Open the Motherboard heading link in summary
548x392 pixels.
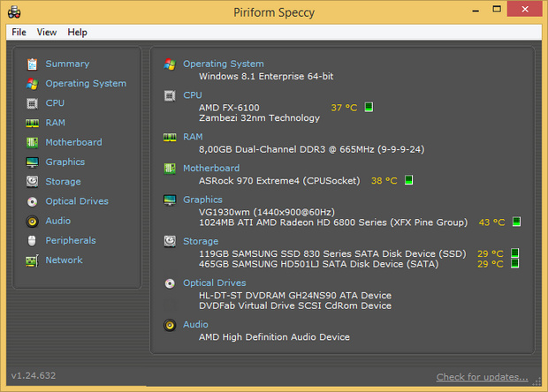click(x=211, y=168)
